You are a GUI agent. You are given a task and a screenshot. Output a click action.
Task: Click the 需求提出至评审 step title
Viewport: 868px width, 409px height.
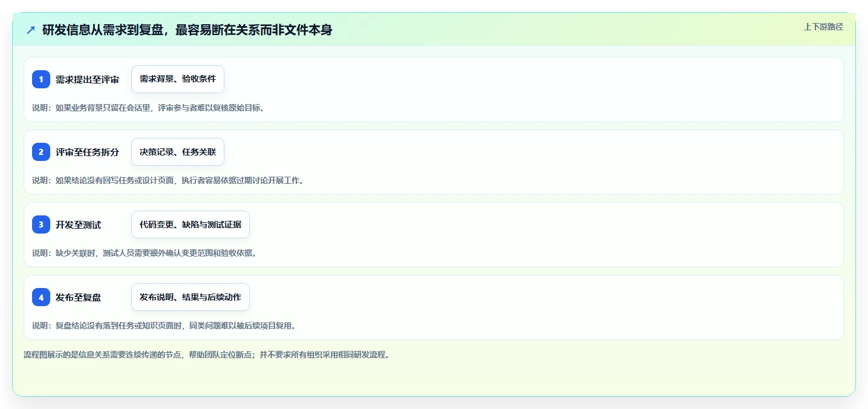[87, 79]
